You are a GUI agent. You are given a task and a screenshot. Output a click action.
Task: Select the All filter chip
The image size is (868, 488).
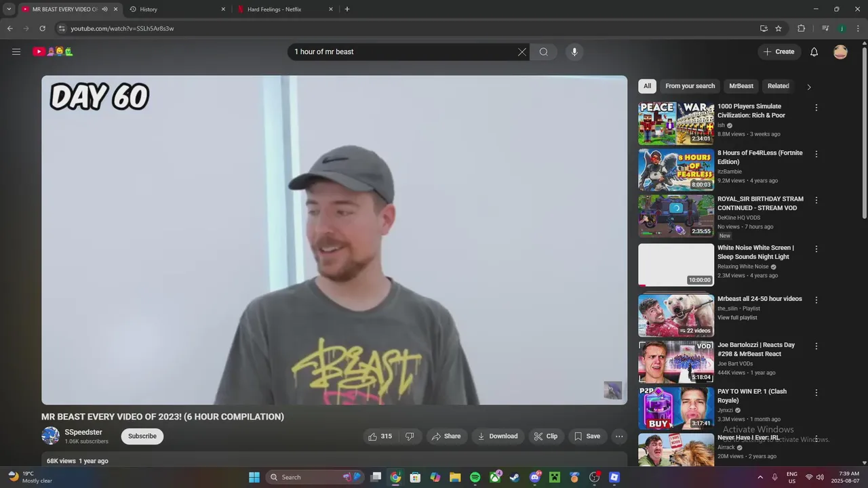(647, 86)
